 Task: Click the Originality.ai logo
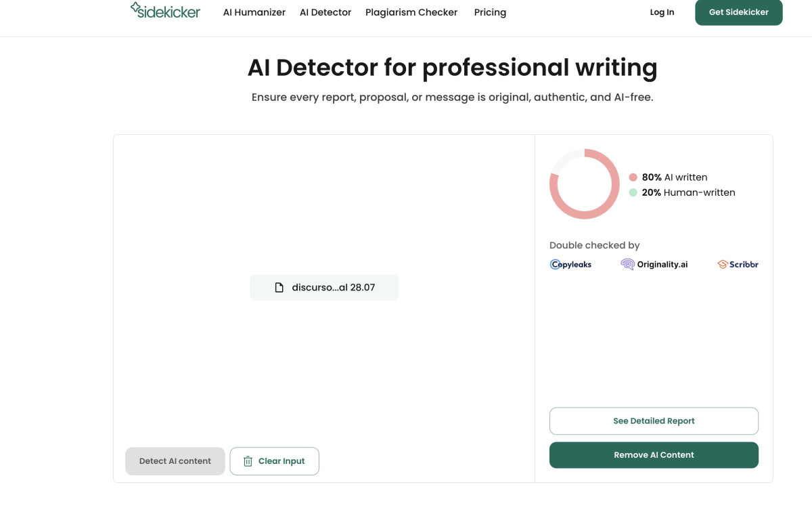(x=654, y=265)
